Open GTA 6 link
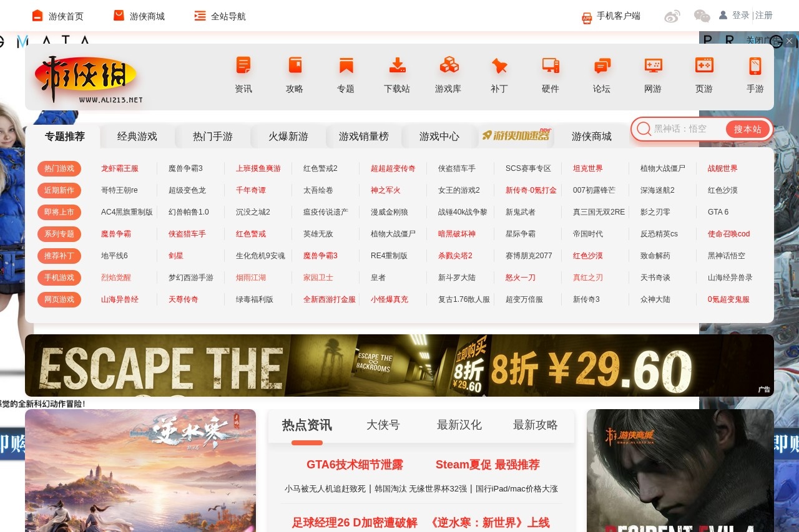This screenshot has width=799, height=532. point(718,212)
